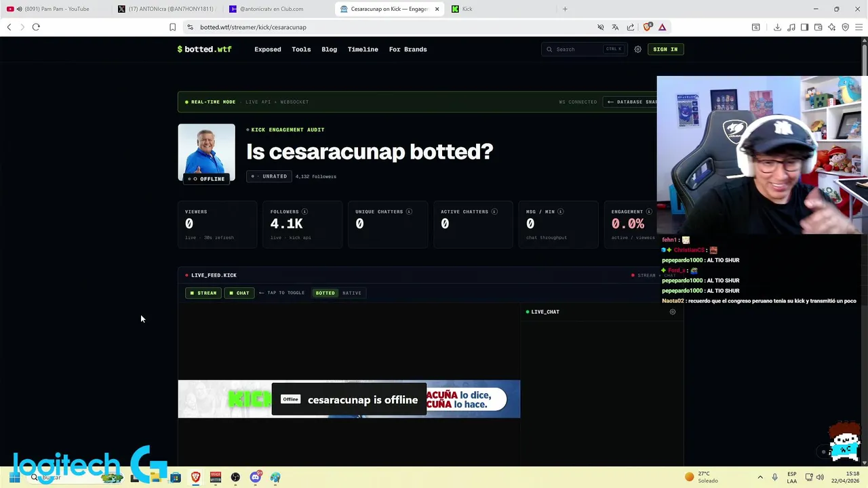Toggle the CHAT panel on or off
Viewport: 868px width, 488px height.
tap(239, 293)
